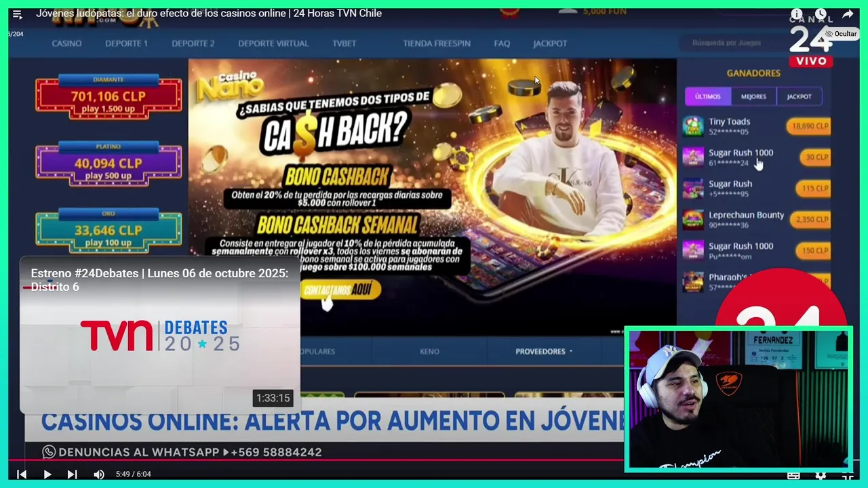Seek using the red progress bar
The height and width of the screenshot is (488, 868).
(x=316, y=460)
